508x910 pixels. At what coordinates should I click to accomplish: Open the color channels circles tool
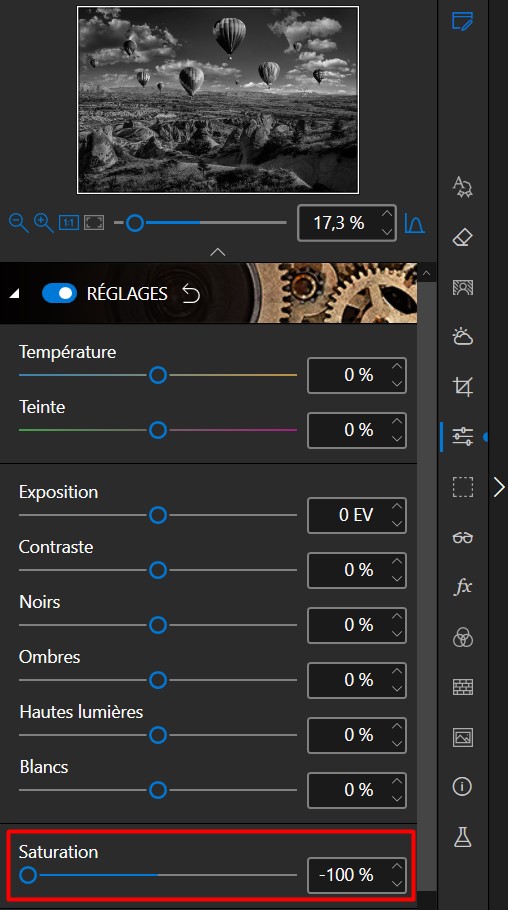coord(463,637)
